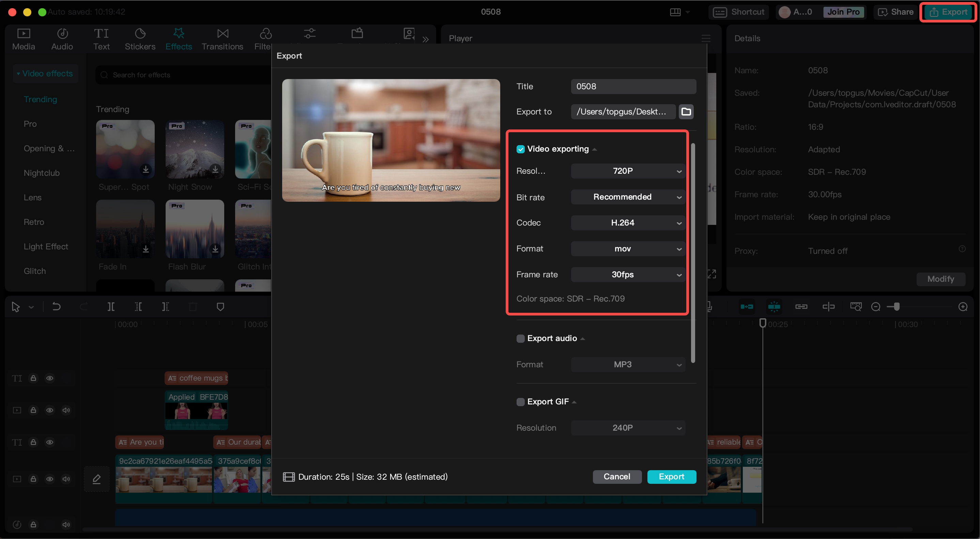980x539 pixels.
Task: Click the zoom-in plus icon on the timeline
Action: [963, 307]
